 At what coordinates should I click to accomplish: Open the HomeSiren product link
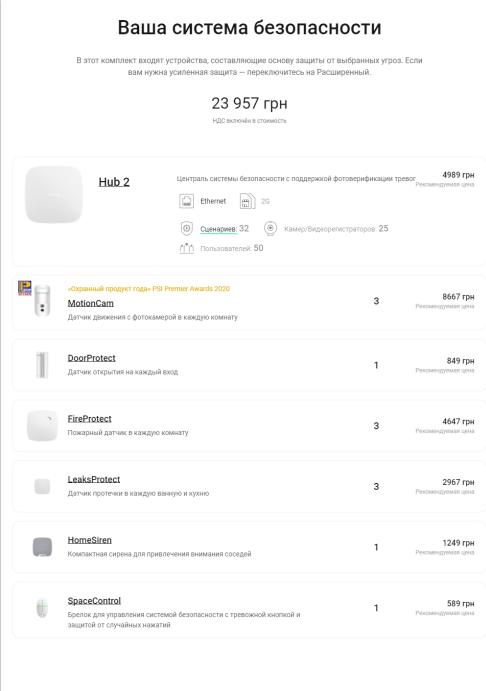coord(89,540)
